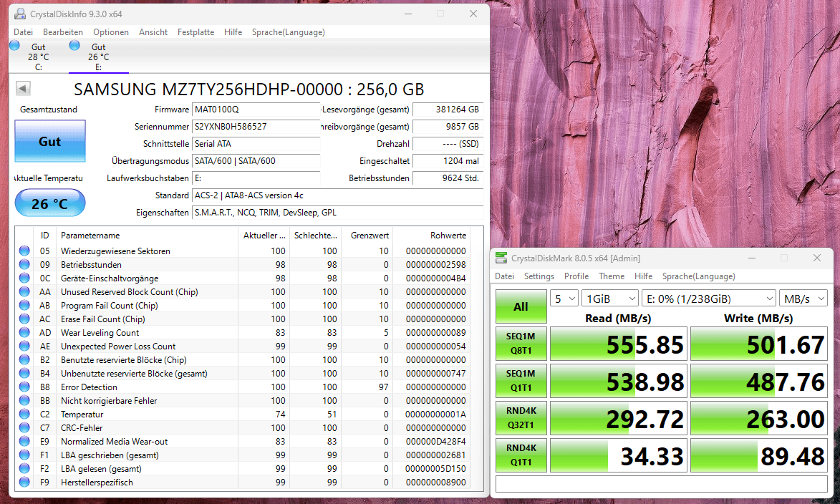Click the Parametername column header

tap(148, 235)
